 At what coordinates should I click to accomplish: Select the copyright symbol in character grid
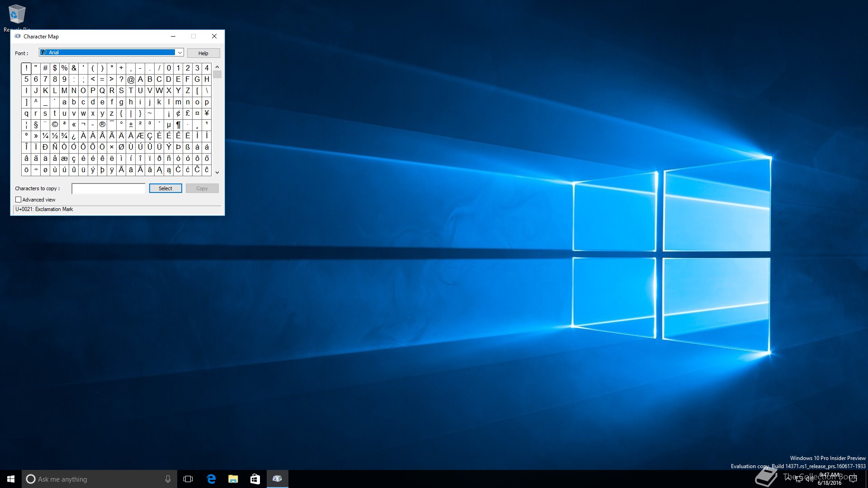(55, 125)
